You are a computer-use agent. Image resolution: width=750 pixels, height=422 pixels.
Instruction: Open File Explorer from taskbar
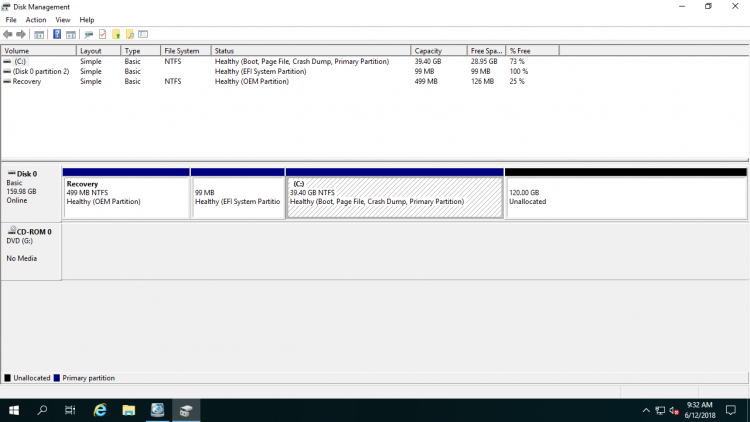click(129, 410)
